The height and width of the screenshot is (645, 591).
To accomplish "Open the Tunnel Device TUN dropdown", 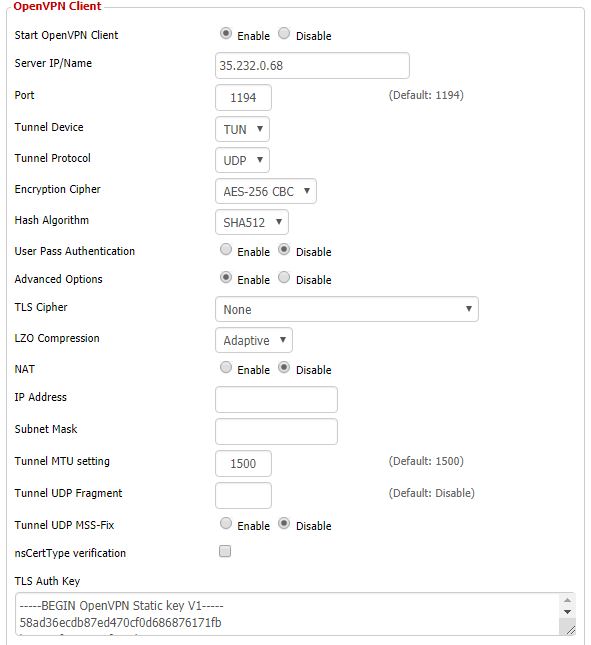I will click(243, 129).
